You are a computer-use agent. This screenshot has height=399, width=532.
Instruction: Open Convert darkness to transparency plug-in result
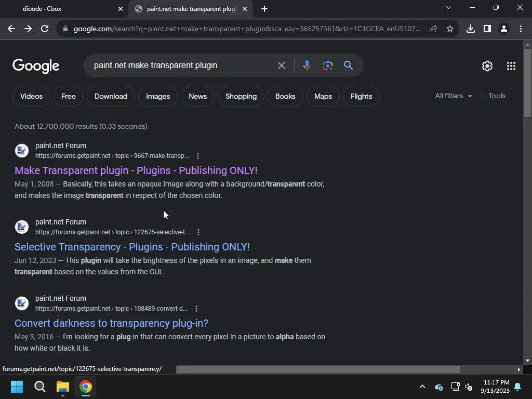pos(111,323)
